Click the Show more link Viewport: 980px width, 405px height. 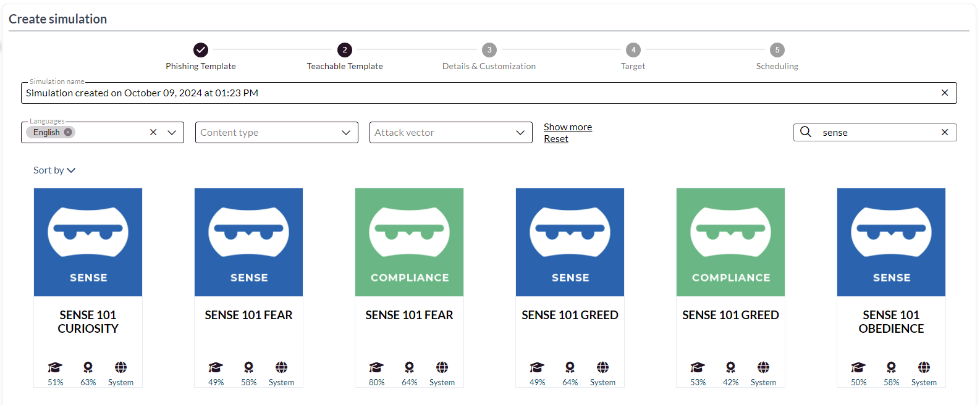point(567,127)
